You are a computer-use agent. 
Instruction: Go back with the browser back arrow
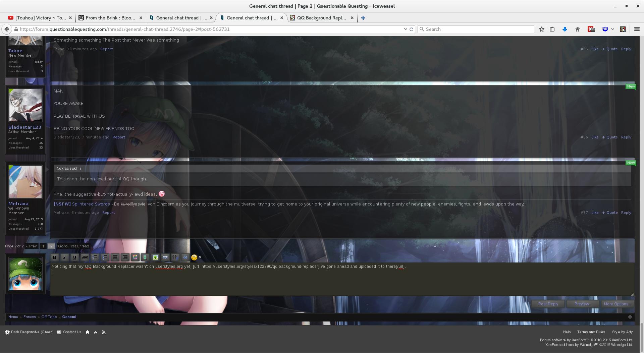tap(7, 29)
